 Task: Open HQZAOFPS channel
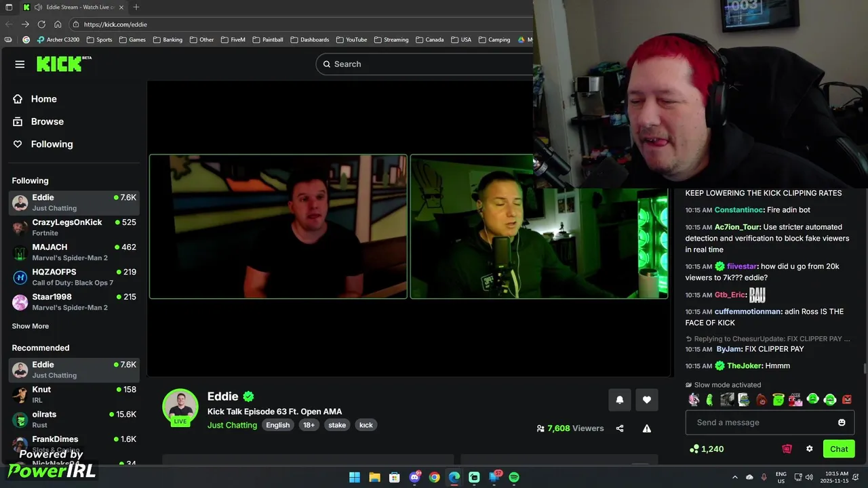(x=74, y=277)
